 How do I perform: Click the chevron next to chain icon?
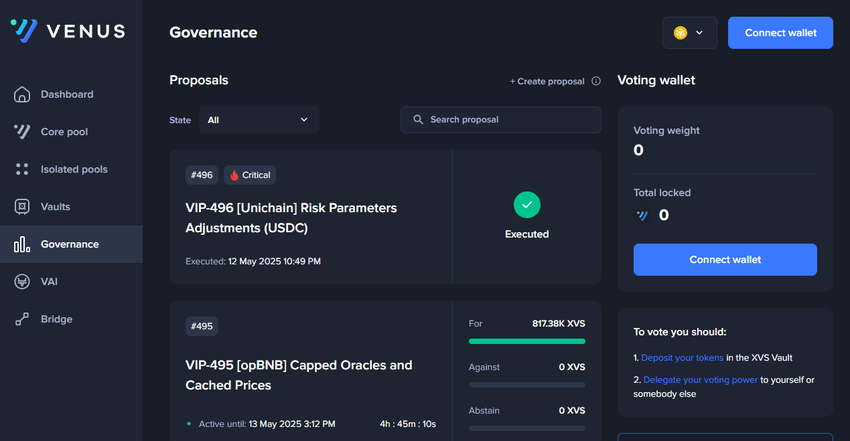699,33
